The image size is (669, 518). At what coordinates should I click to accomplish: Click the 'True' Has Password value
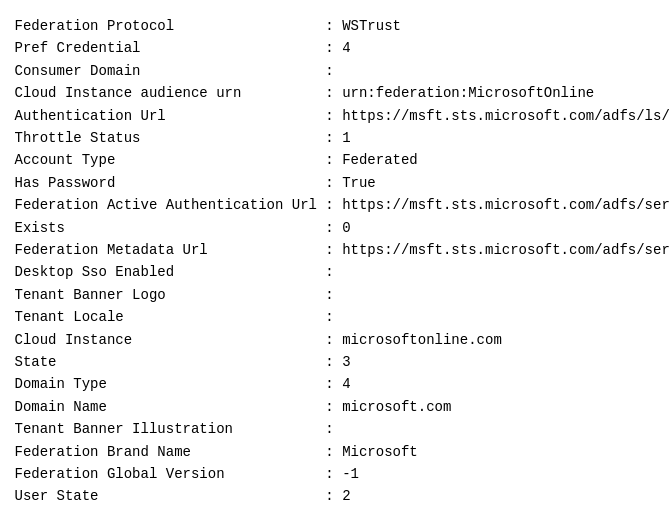(x=359, y=183)
